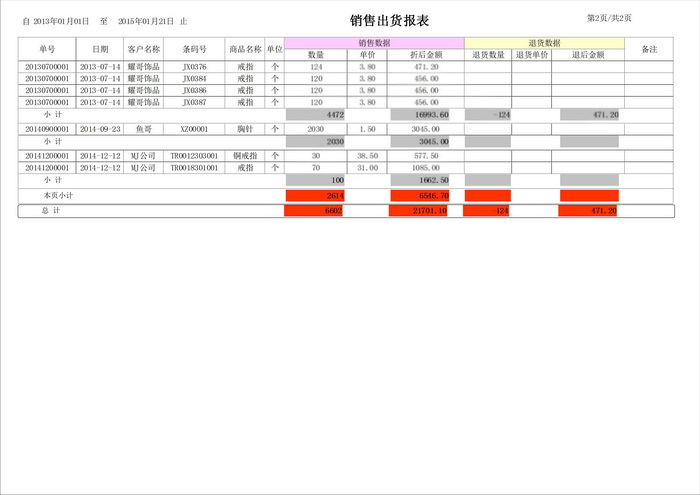Select barcode cell TR0012303001

[x=194, y=156]
